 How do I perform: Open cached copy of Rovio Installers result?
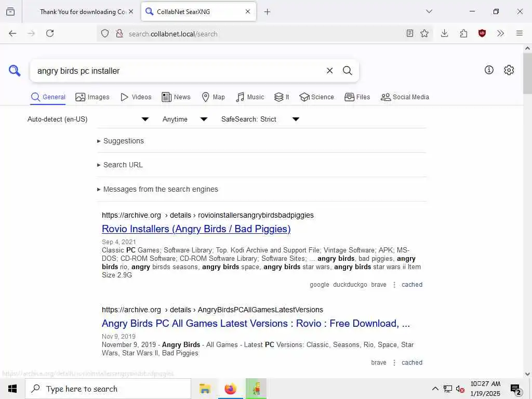pos(412,285)
